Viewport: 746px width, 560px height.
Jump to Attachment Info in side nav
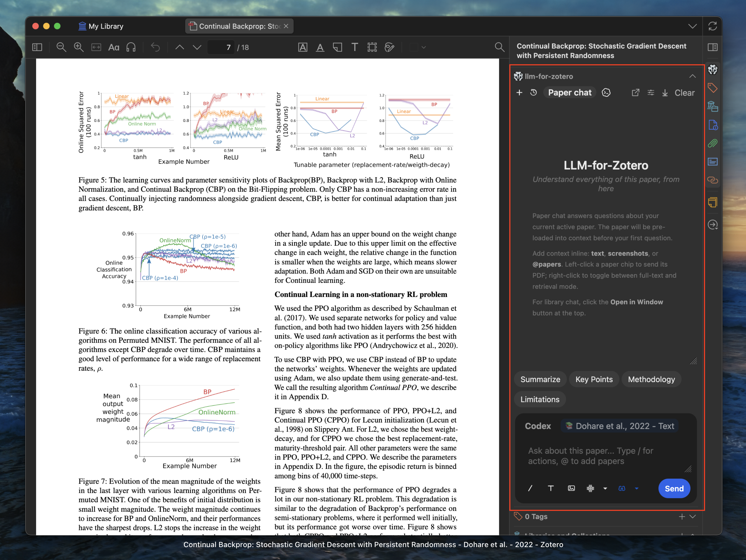[x=713, y=125]
